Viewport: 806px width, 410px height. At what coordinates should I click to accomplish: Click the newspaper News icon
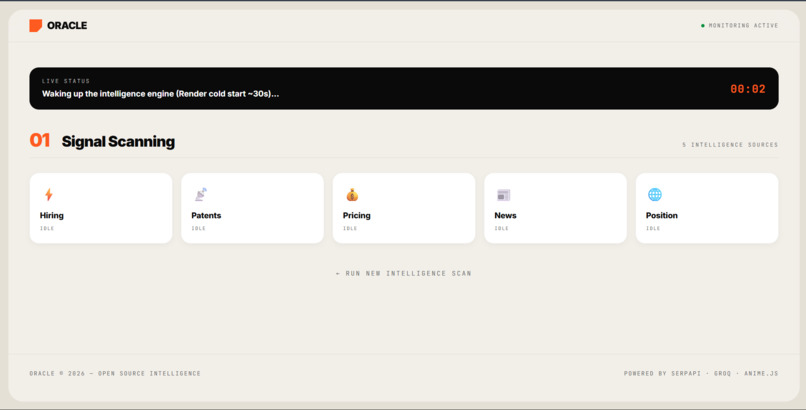coord(503,195)
